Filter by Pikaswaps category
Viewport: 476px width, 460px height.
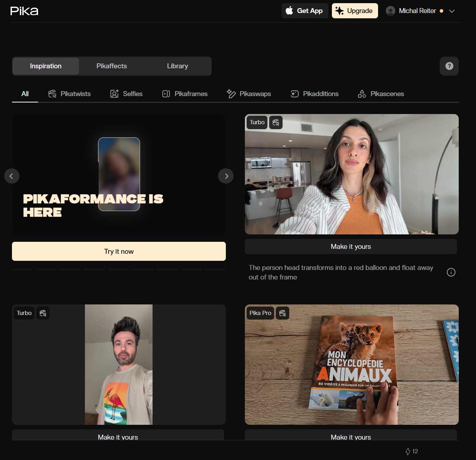click(249, 94)
